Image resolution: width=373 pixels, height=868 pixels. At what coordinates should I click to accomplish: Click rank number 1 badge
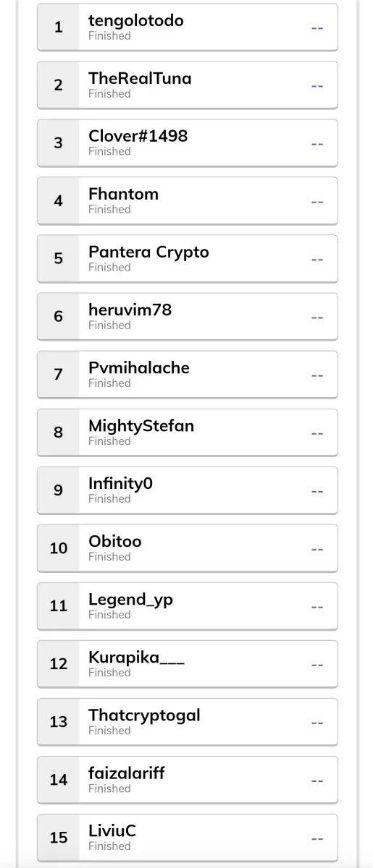(x=59, y=27)
